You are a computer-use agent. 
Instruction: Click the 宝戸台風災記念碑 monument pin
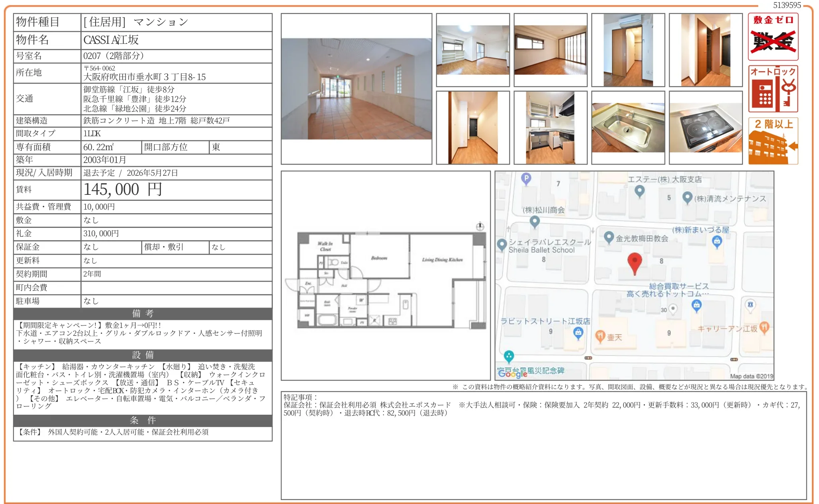tap(509, 357)
